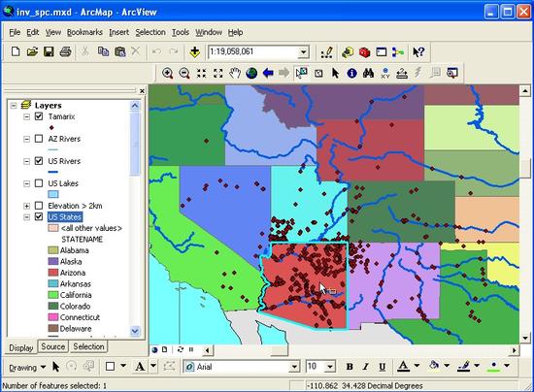Click the Clear Selected Features icon
Viewport: 534px width, 392px height.
click(x=318, y=73)
